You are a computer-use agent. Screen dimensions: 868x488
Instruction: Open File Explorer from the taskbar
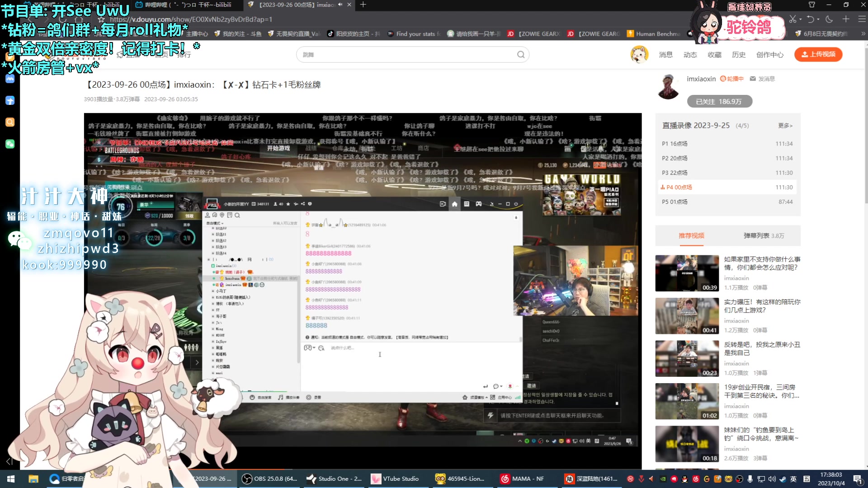pyautogui.click(x=33, y=479)
